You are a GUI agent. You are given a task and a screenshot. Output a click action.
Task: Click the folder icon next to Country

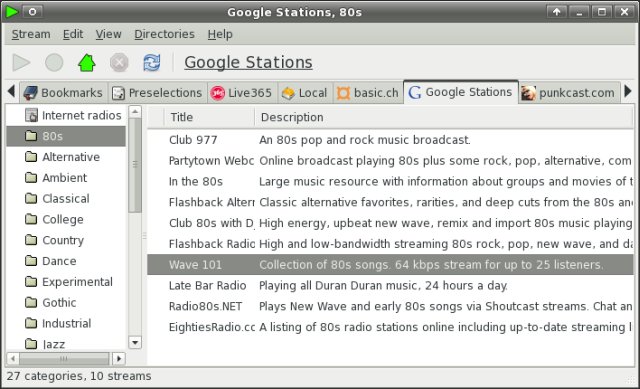point(31,240)
